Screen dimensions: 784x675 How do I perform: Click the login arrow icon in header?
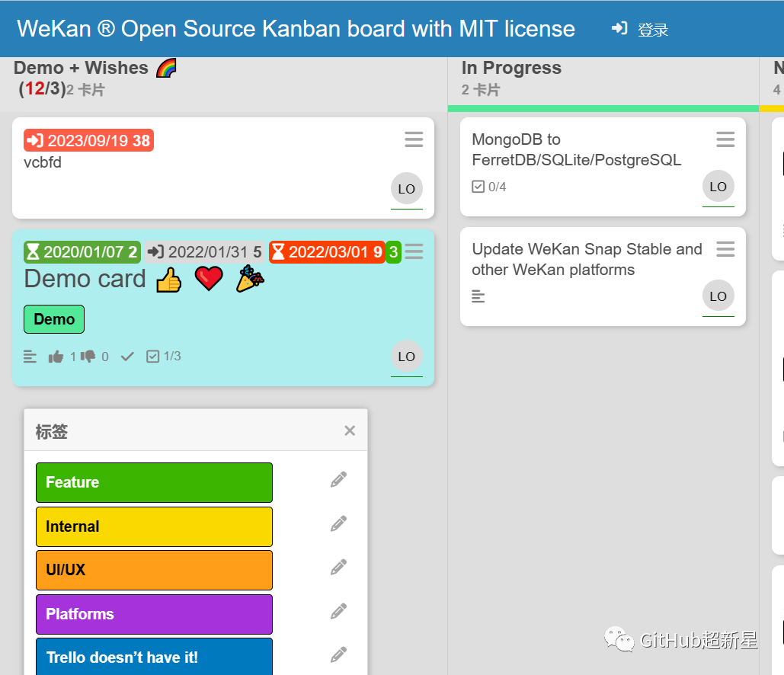tap(619, 28)
